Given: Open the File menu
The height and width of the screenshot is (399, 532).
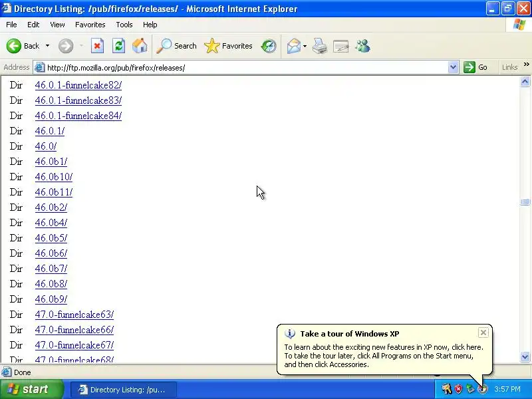Looking at the screenshot, I should coord(11,25).
